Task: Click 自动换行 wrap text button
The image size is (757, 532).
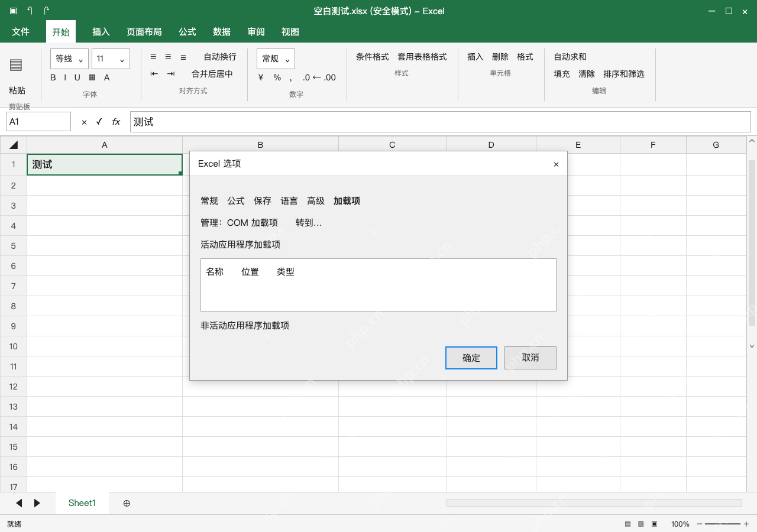Action: [x=220, y=57]
